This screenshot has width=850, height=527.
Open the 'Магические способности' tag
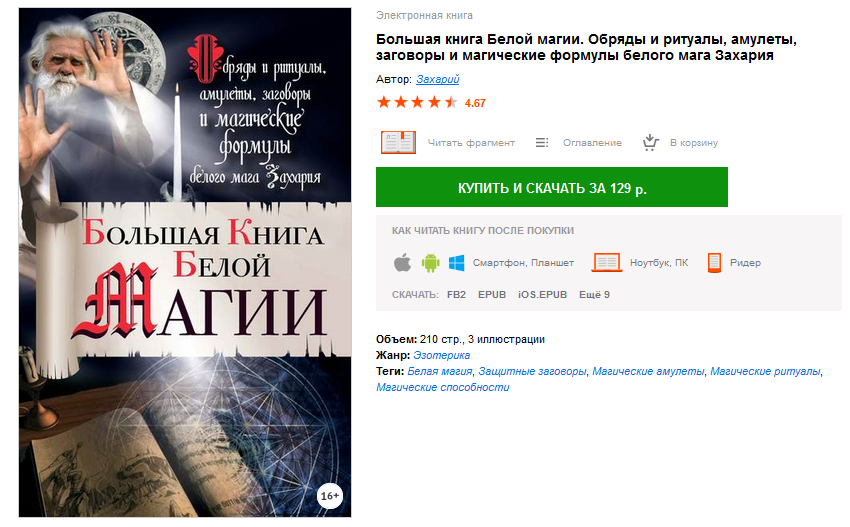click(442, 387)
